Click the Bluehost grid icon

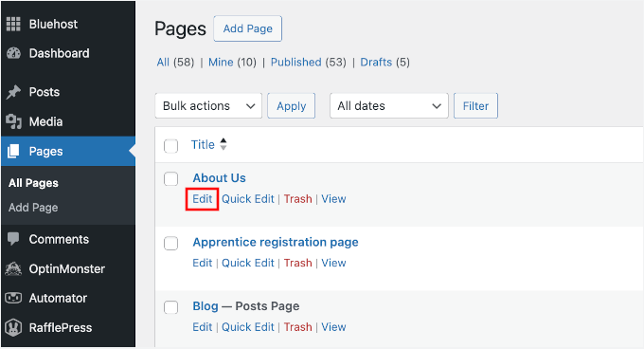(13, 24)
